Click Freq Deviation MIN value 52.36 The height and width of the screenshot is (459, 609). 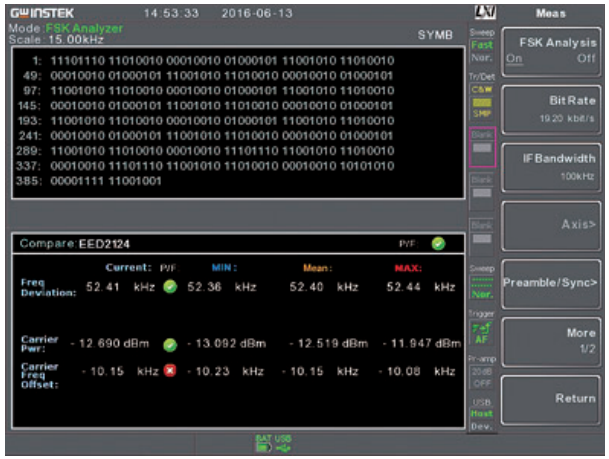coord(204,287)
